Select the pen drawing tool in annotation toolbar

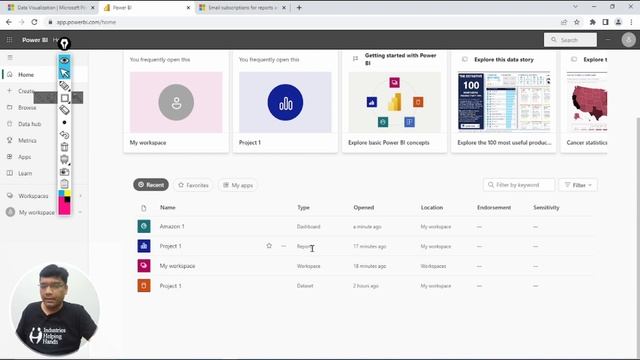pyautogui.click(x=64, y=86)
